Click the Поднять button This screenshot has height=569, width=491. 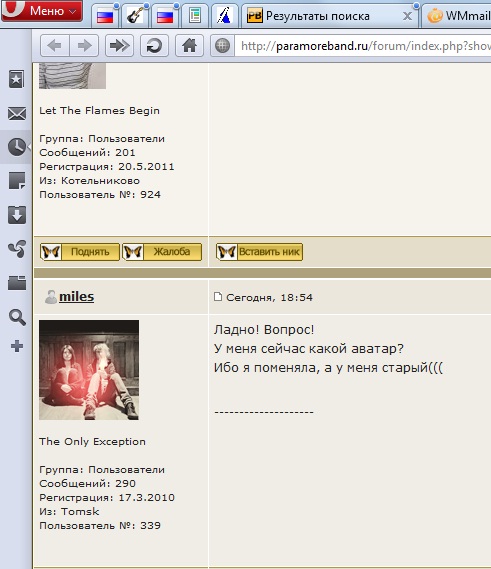[x=79, y=252]
